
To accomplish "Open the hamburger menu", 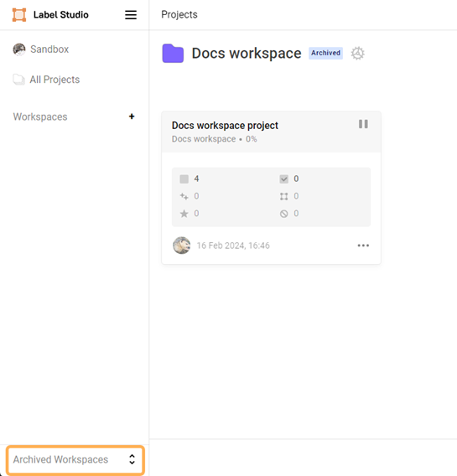I will coord(131,14).
